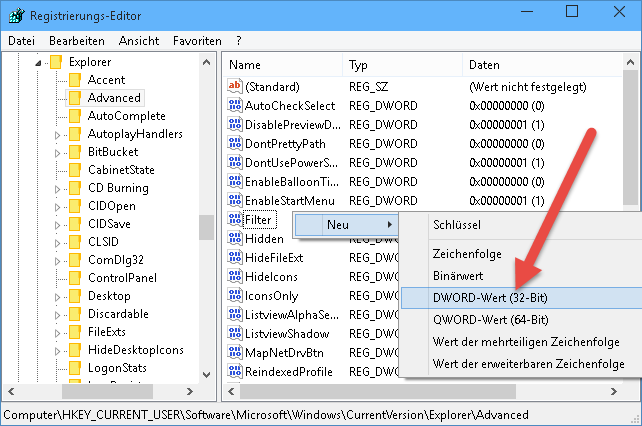This screenshot has height=426, width=642.
Task: Open the Bearbeiten menu
Action: (76, 41)
